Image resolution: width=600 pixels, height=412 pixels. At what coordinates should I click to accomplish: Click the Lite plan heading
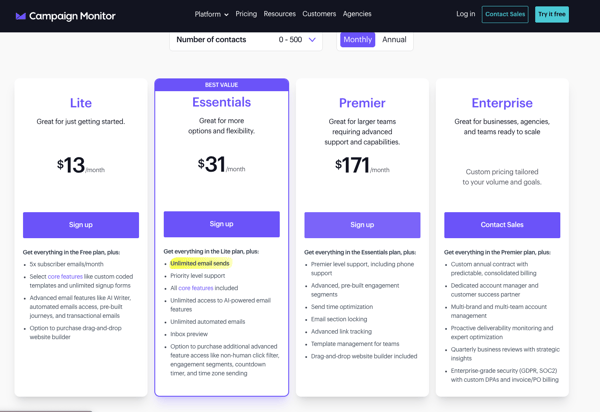tap(81, 103)
